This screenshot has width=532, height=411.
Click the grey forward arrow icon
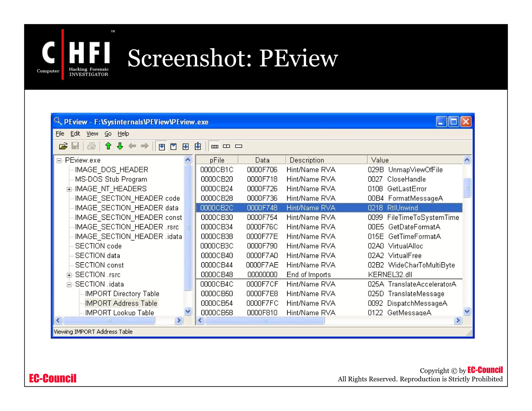click(145, 146)
